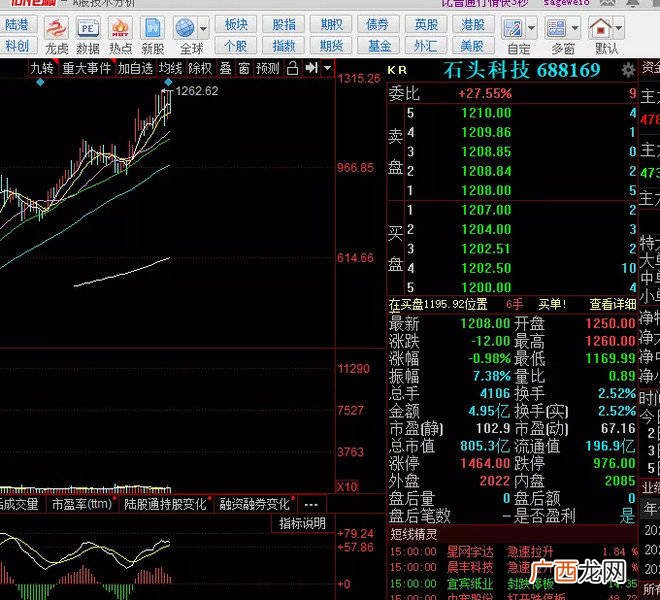Select the 个股 button
This screenshot has height=600, width=660.
pyautogui.click(x=236, y=45)
